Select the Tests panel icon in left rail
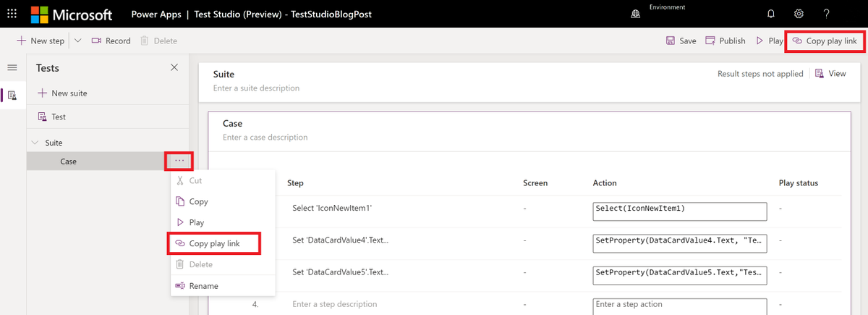 tap(12, 95)
